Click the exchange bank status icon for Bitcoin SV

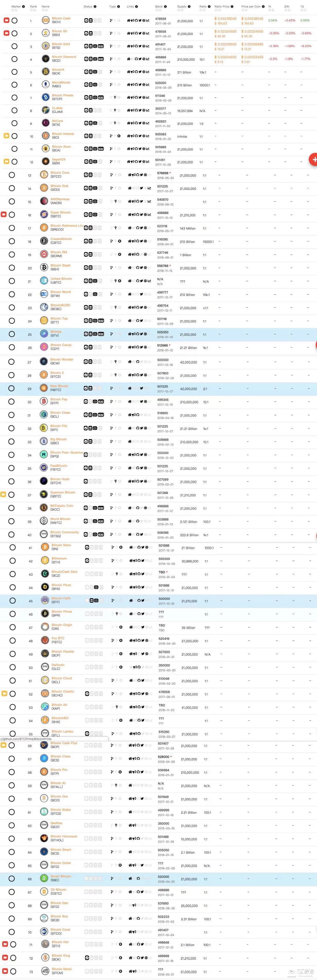91,34
